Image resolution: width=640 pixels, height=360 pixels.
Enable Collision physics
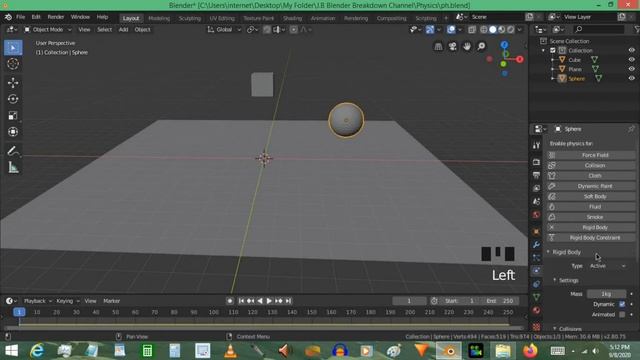pyautogui.click(x=591, y=165)
